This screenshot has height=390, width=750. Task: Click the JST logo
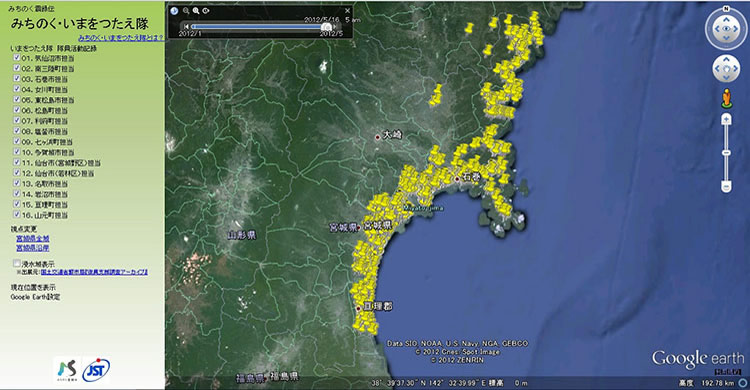click(96, 370)
